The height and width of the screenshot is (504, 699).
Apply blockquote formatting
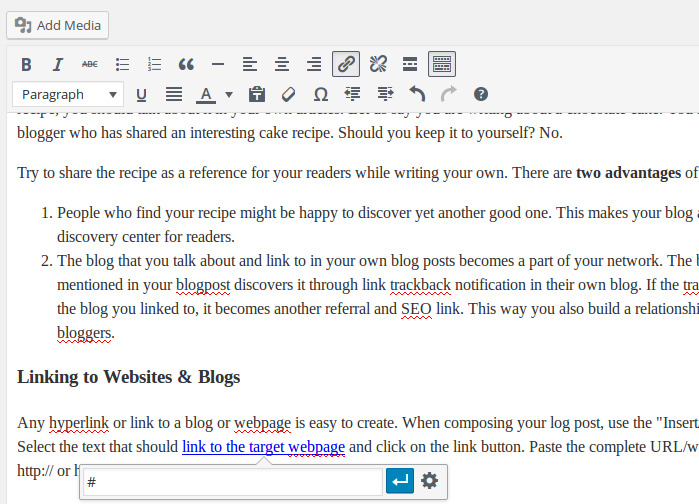pyautogui.click(x=186, y=64)
